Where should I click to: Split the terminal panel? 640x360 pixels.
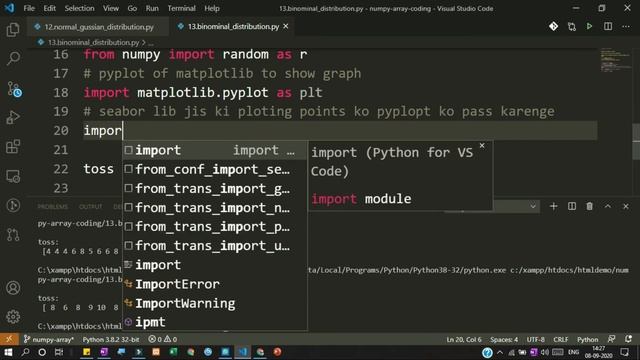572,206
